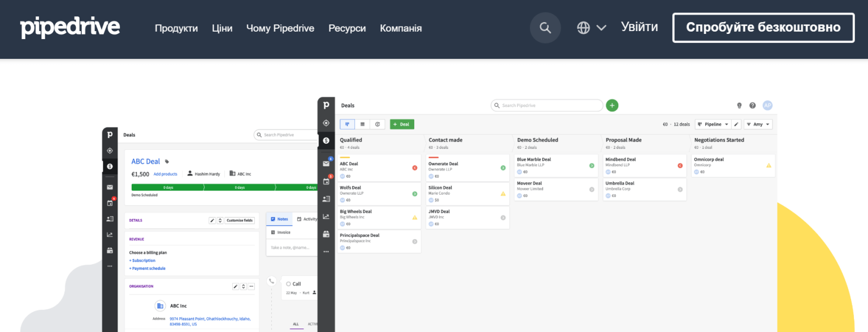This screenshot has width=868, height=332.
Task: Open the Pipeline selector dropdown
Action: click(713, 124)
